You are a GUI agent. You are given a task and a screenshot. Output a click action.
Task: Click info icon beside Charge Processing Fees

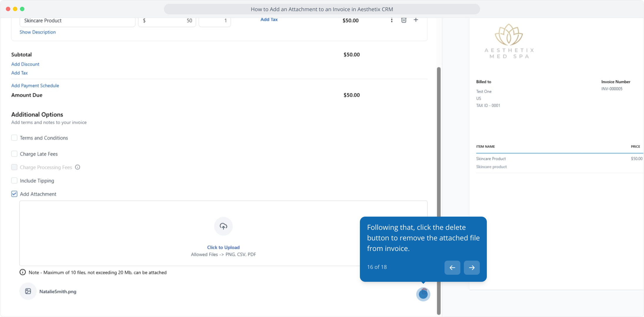78,167
